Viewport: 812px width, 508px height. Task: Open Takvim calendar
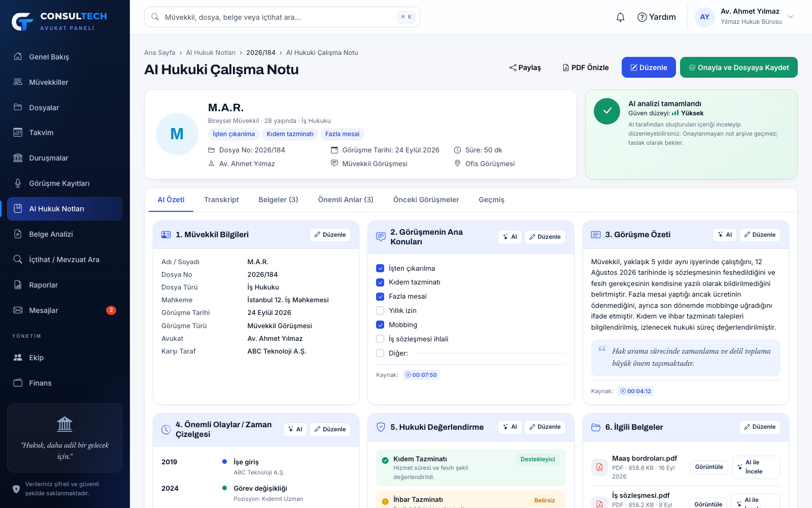(64, 133)
